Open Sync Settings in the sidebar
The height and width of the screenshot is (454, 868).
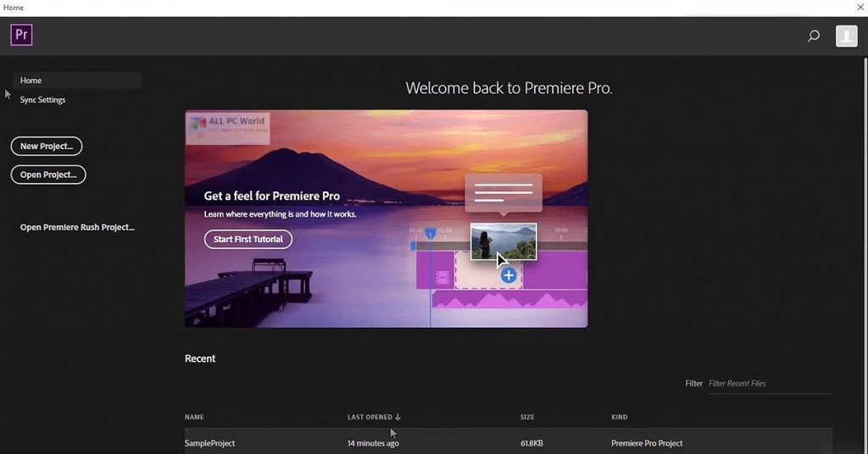tap(42, 100)
